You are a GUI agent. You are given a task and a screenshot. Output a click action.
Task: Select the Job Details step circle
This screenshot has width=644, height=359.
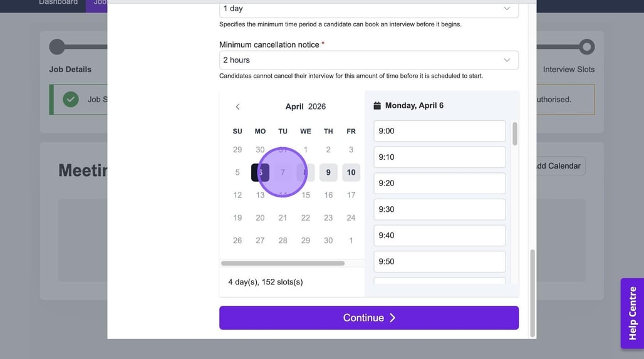pyautogui.click(x=57, y=47)
